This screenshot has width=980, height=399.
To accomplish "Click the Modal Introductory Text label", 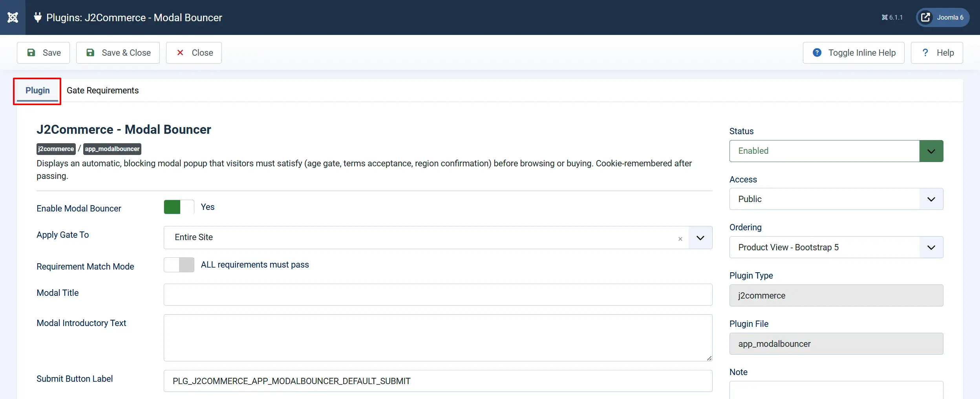I will click(81, 323).
